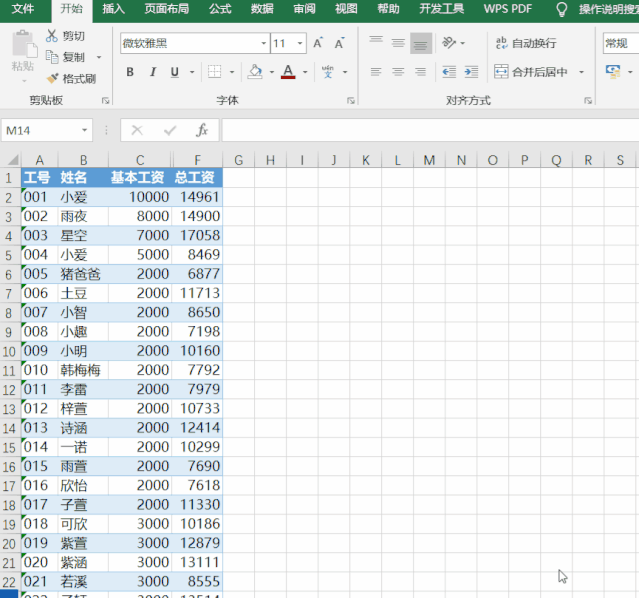Open the WPS PDF tab
639x598 pixels.
click(508, 9)
